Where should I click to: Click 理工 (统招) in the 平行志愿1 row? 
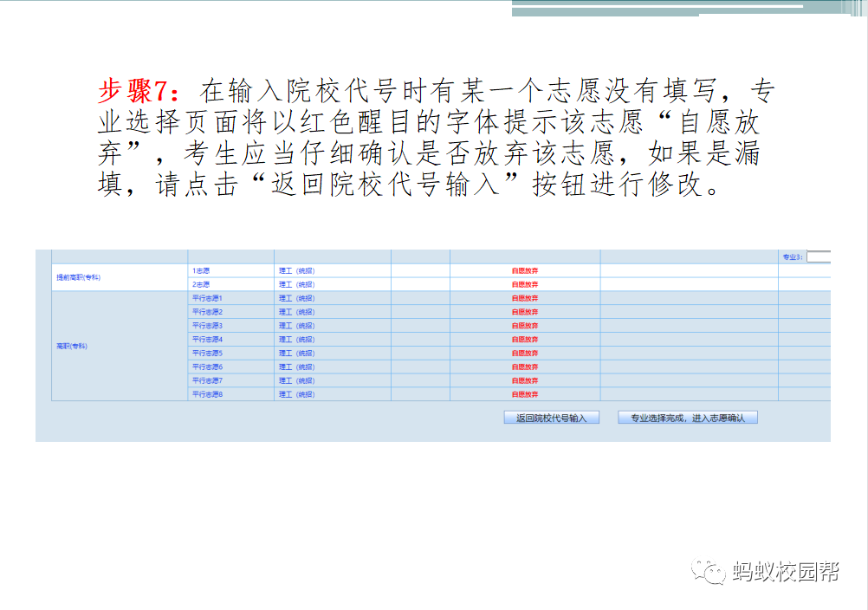click(296, 298)
